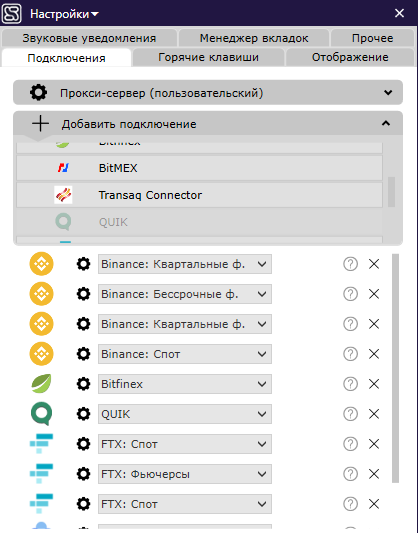
Task: Click help icon next to FTX: Фьючерсы
Action: click(350, 474)
